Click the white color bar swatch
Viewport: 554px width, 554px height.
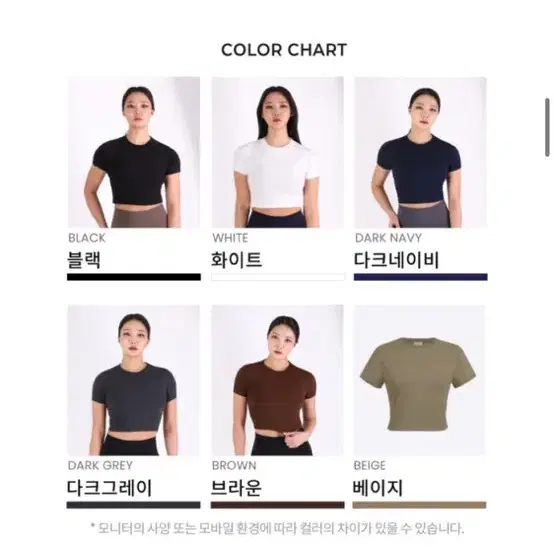click(x=278, y=277)
